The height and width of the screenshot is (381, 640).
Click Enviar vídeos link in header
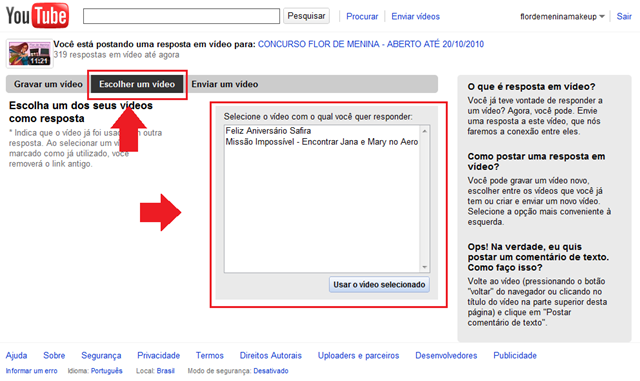(x=416, y=17)
